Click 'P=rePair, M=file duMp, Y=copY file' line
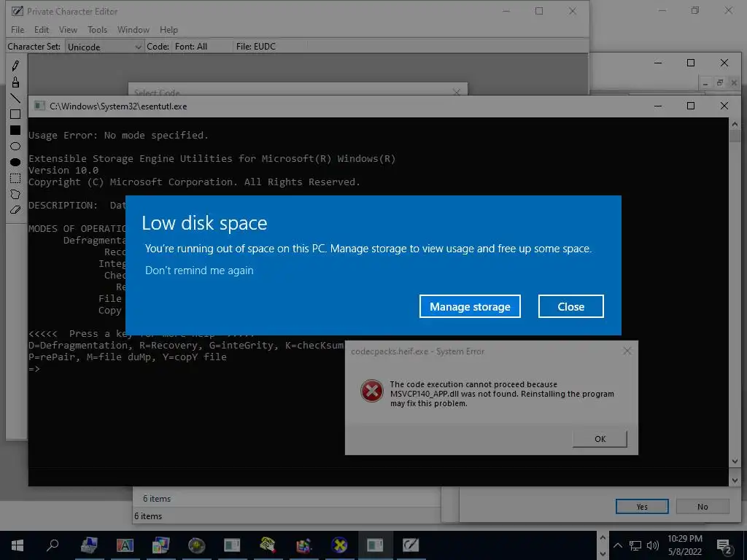747x560 pixels. coord(127,357)
